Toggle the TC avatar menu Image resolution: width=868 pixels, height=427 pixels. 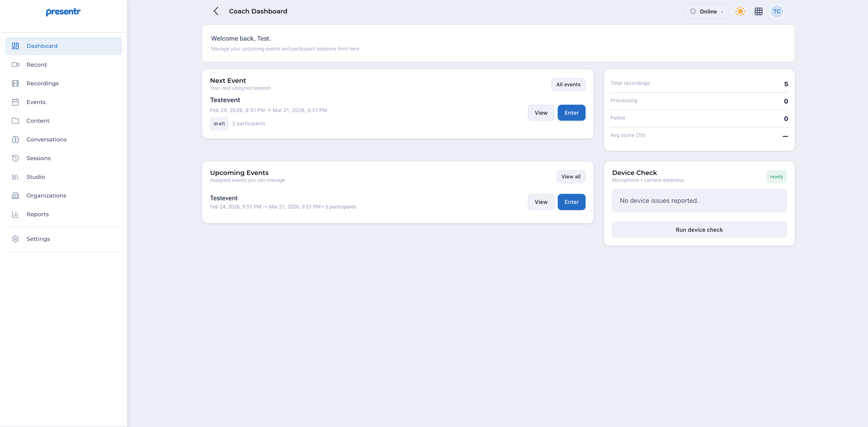[x=777, y=11]
